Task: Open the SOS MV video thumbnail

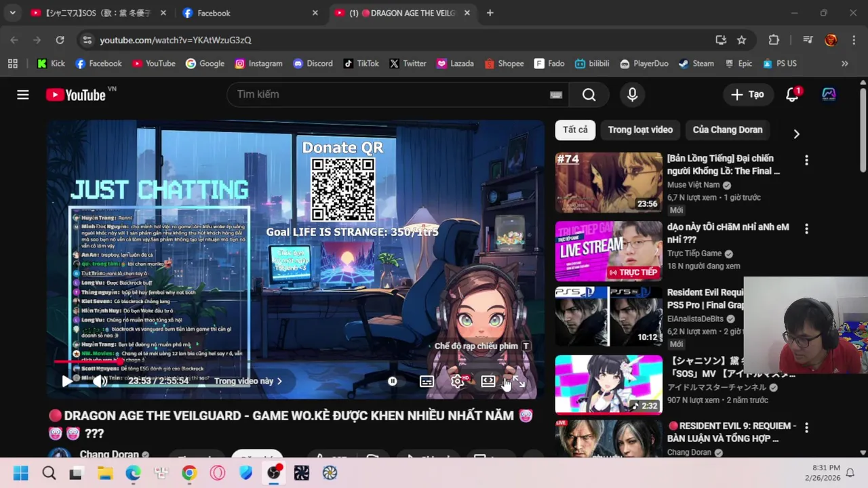Action: (x=609, y=384)
